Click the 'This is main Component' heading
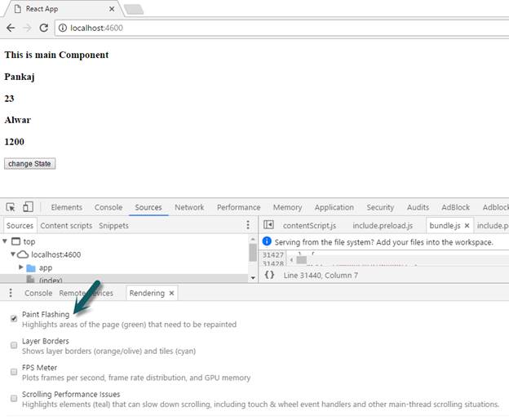The image size is (509, 420). (x=56, y=55)
